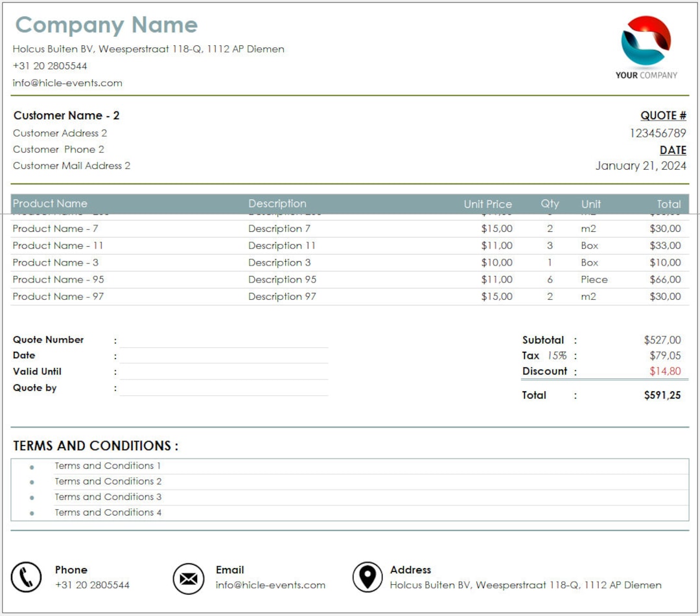Click the company address line under the heading

coord(148,49)
